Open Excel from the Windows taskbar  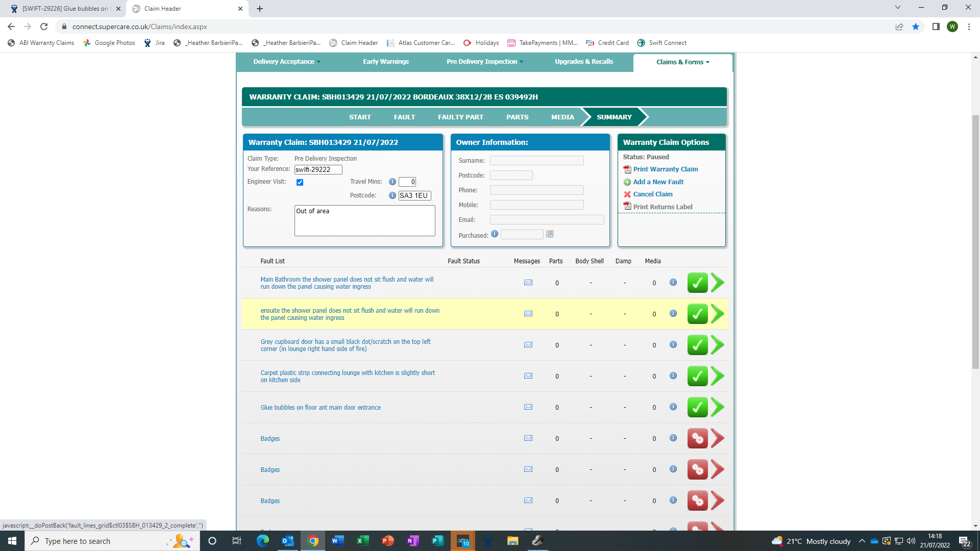[363, 541]
